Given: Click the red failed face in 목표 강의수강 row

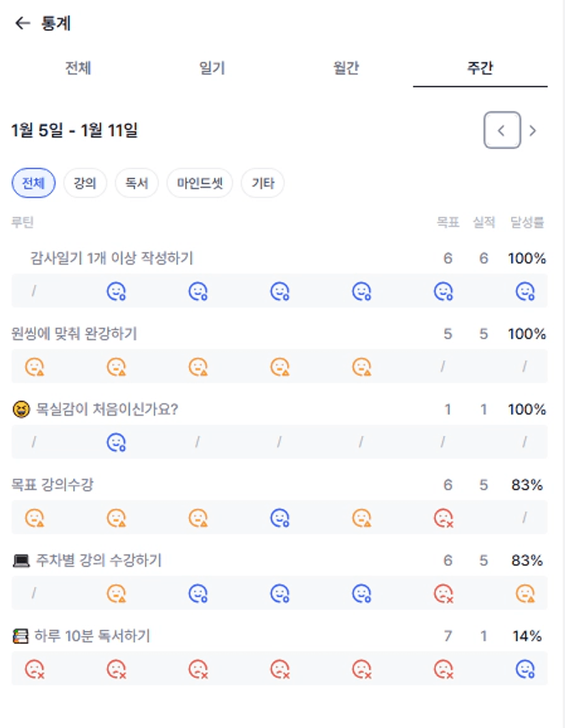Looking at the screenshot, I should (x=443, y=519).
